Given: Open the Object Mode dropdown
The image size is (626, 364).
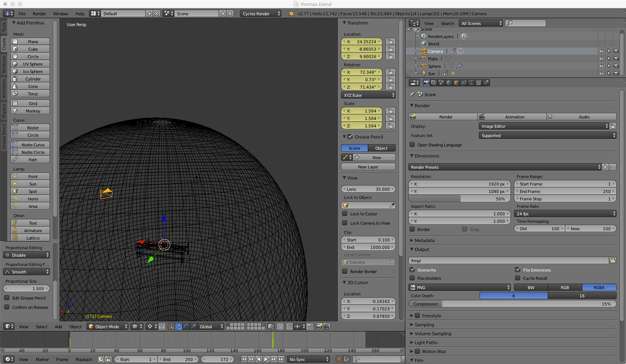Looking at the screenshot, I should point(107,326).
